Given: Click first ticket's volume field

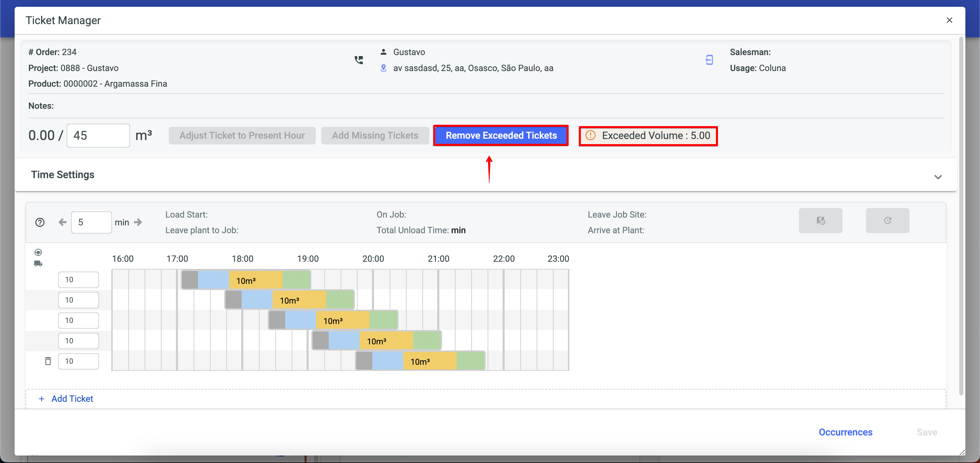Looking at the screenshot, I should [x=78, y=279].
